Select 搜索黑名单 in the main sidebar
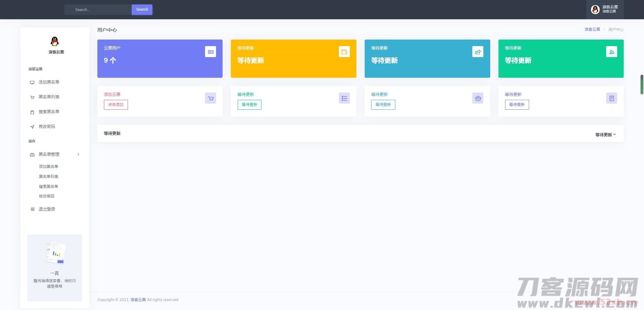 (49, 112)
